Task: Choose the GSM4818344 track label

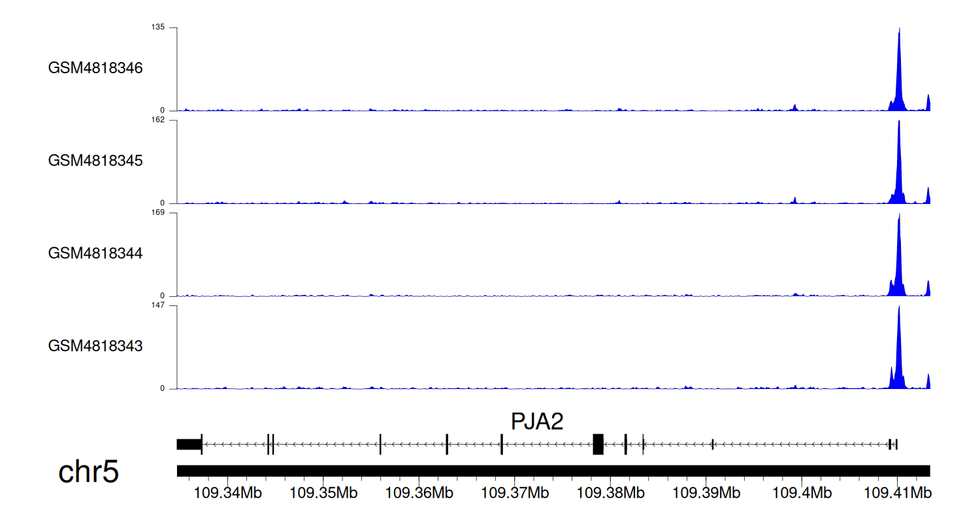Action: 95,253
